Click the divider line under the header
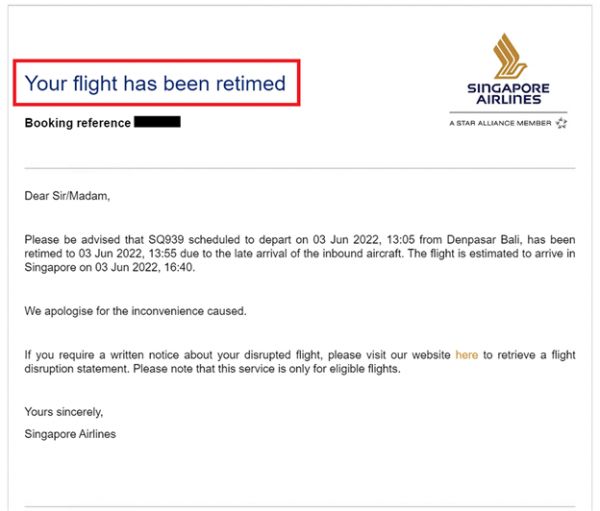This screenshot has height=511, width=600. [x=300, y=168]
